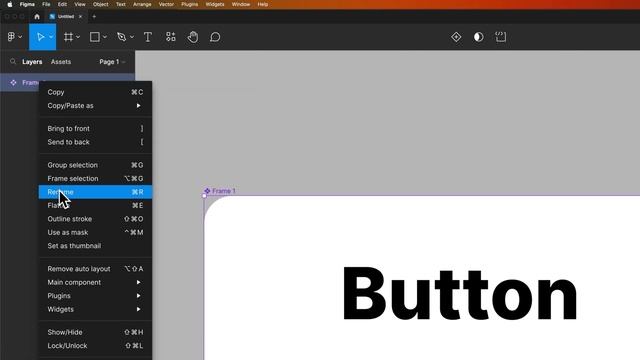Choose Copy from context menu
The height and width of the screenshot is (360, 640).
tap(95, 92)
